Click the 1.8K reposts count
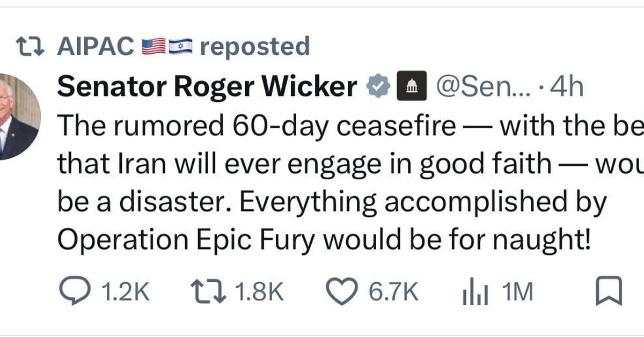 coord(259,293)
